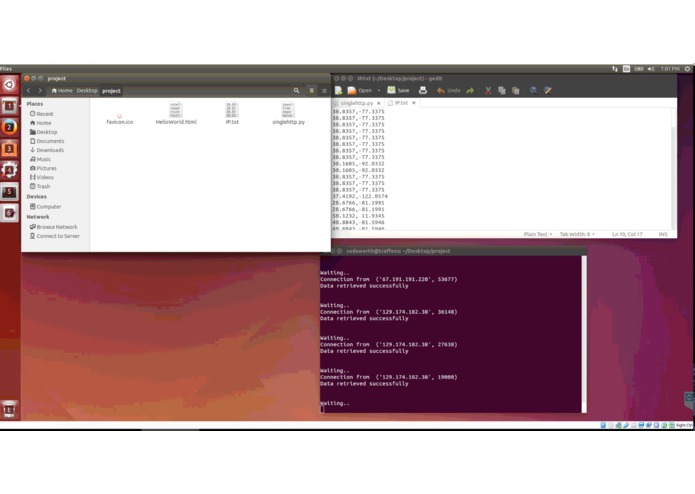Click the Ln 10, Col 17 status text
The width and height of the screenshot is (695, 494).
point(627,234)
